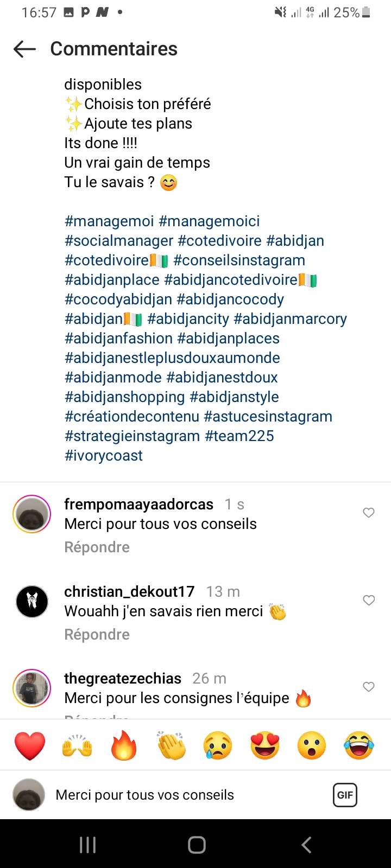This screenshot has height=868, width=391.
Task: Tap the back arrow beside Commentaires
Action: point(24,49)
